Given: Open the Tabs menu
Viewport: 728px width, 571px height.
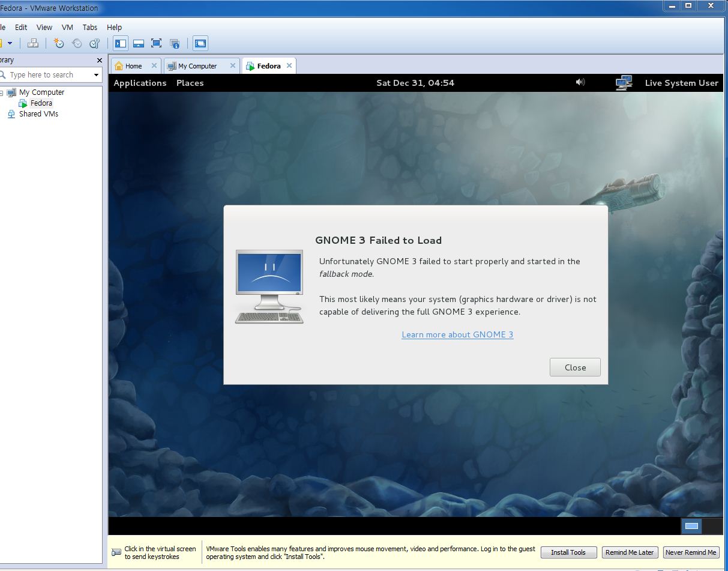Looking at the screenshot, I should click(x=90, y=27).
